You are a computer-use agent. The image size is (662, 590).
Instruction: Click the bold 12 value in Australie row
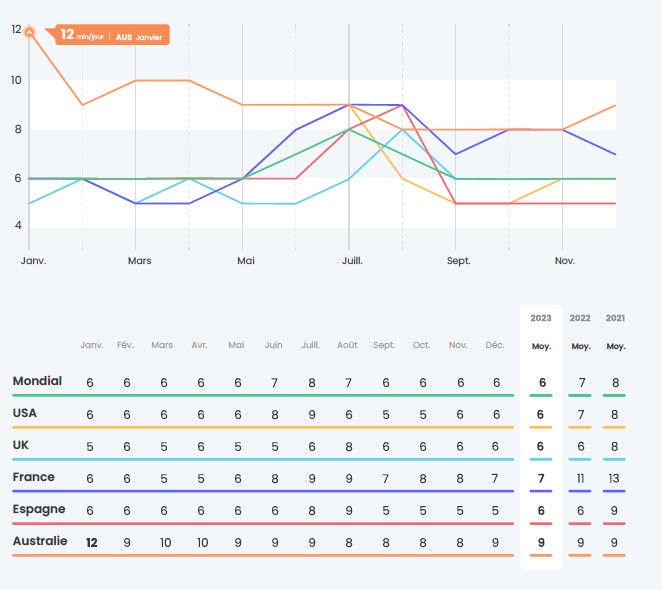tap(92, 543)
